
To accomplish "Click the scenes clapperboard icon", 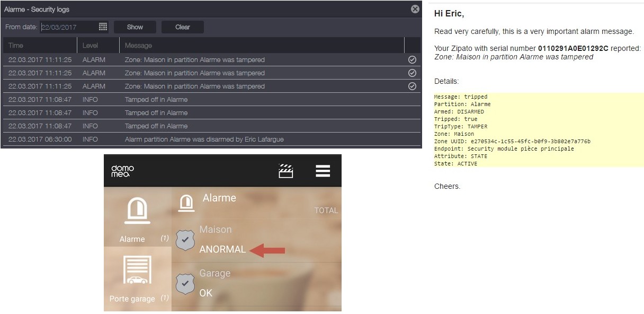I will pyautogui.click(x=286, y=171).
